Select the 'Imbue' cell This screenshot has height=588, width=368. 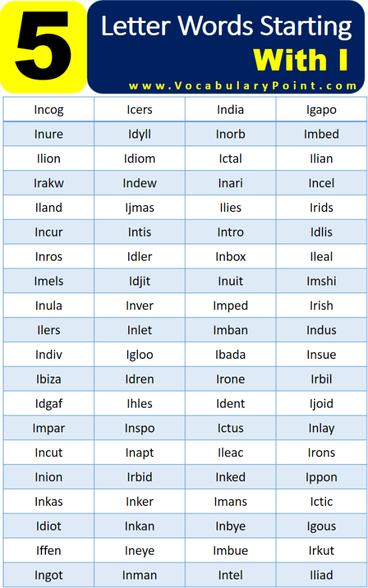[x=231, y=551]
